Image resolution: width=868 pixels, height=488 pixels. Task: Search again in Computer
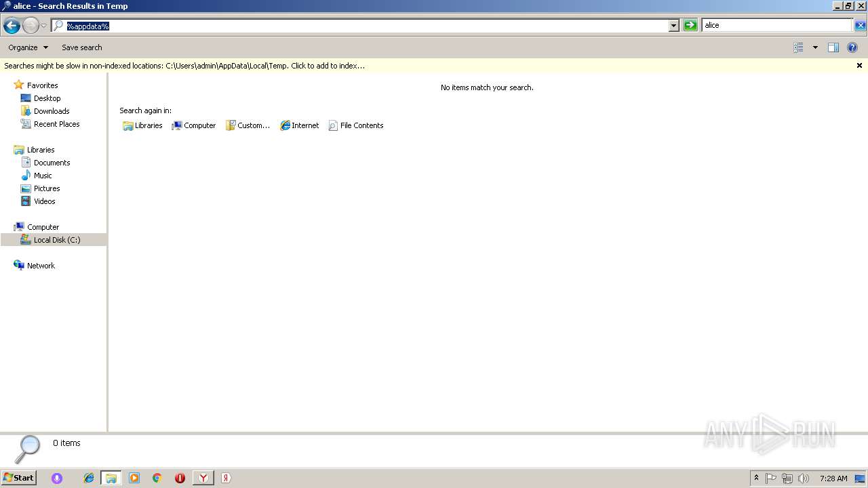[194, 125]
